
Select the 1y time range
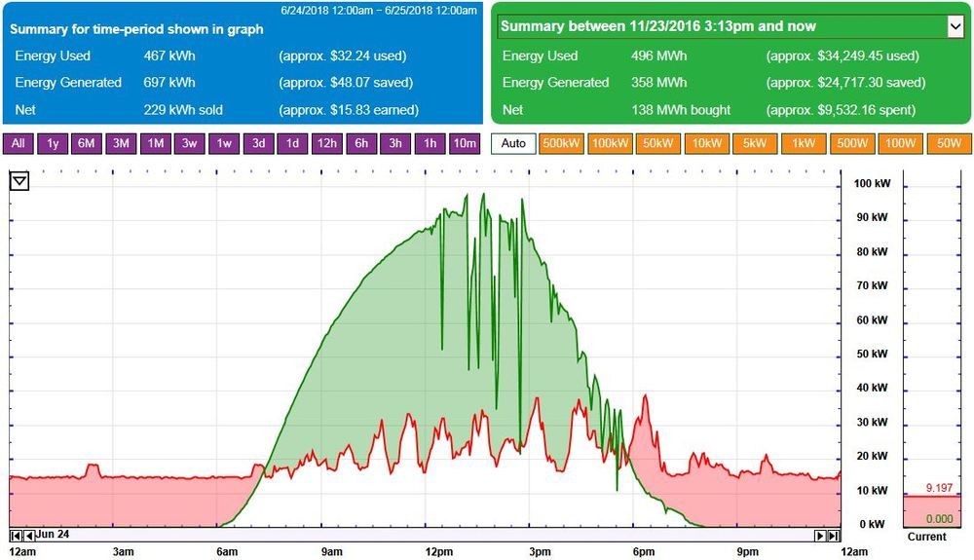click(53, 144)
